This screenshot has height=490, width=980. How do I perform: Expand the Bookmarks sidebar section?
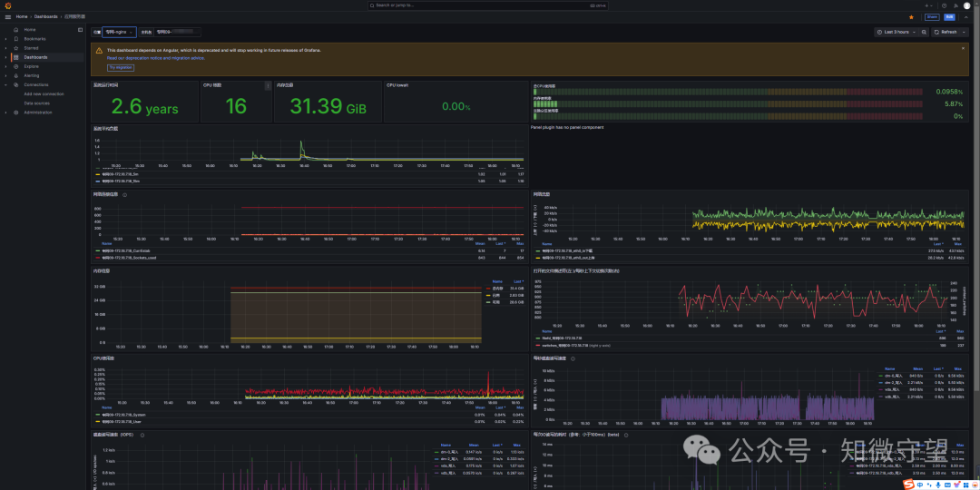pyautogui.click(x=6, y=39)
